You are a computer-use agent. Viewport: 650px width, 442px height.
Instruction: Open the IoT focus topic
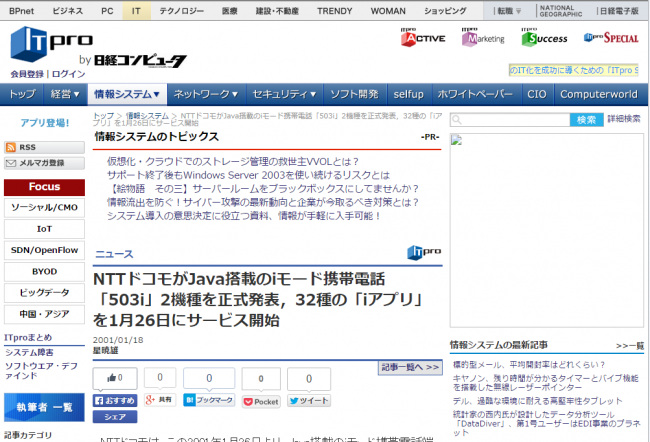[x=44, y=229]
